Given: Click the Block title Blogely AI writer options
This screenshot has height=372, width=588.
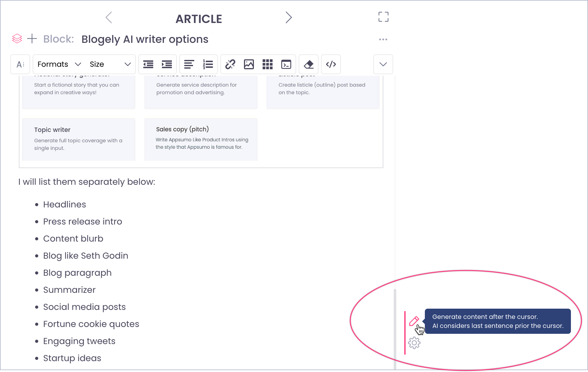Looking at the screenshot, I should point(145,39).
